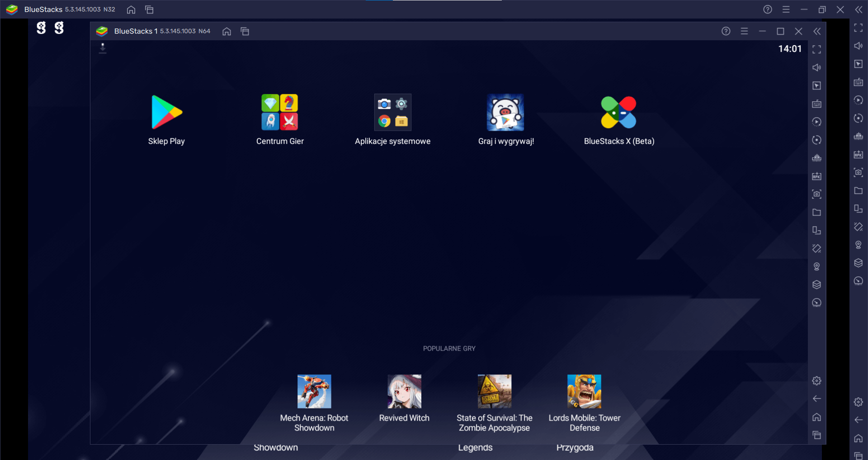Open multi-instance manager in BlueStacks 1 sidebar
Screen dimensions: 868x460
point(816,285)
